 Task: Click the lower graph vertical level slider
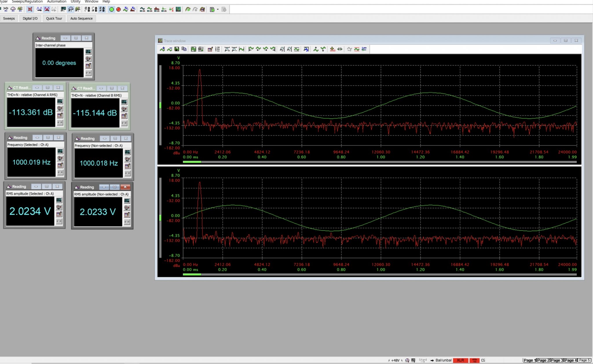[x=160, y=218]
